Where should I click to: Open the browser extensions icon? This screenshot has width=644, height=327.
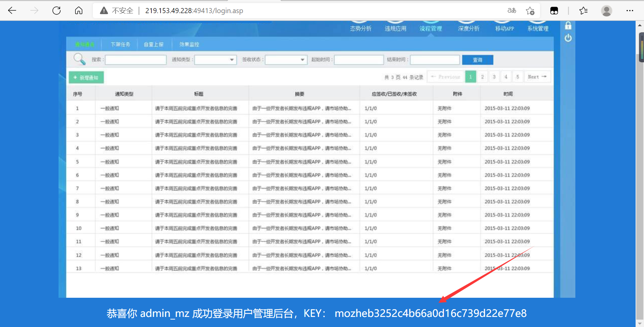[x=554, y=10]
